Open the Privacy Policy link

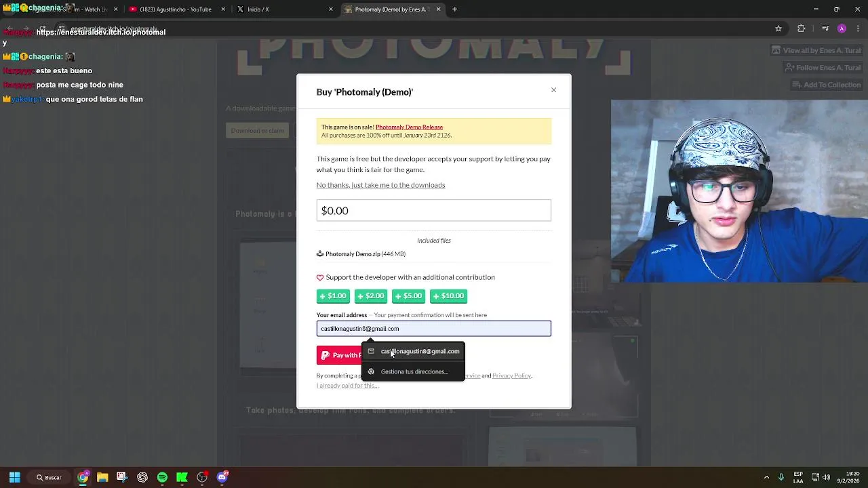tap(511, 375)
